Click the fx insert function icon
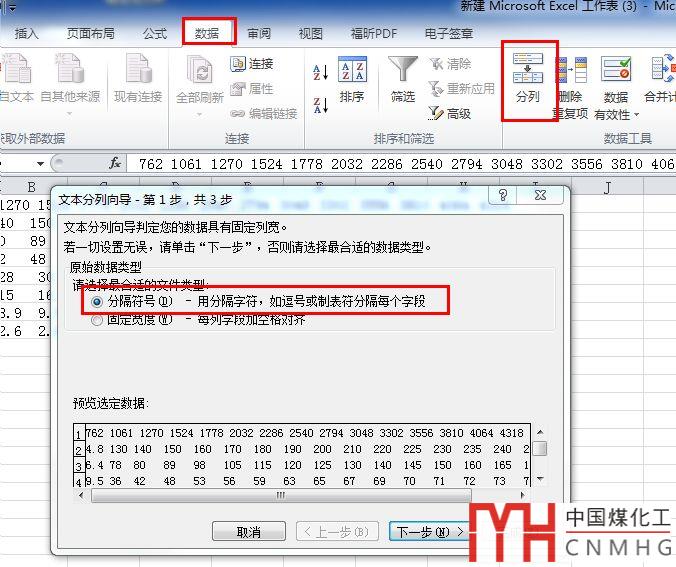676x567 pixels. 115,163
